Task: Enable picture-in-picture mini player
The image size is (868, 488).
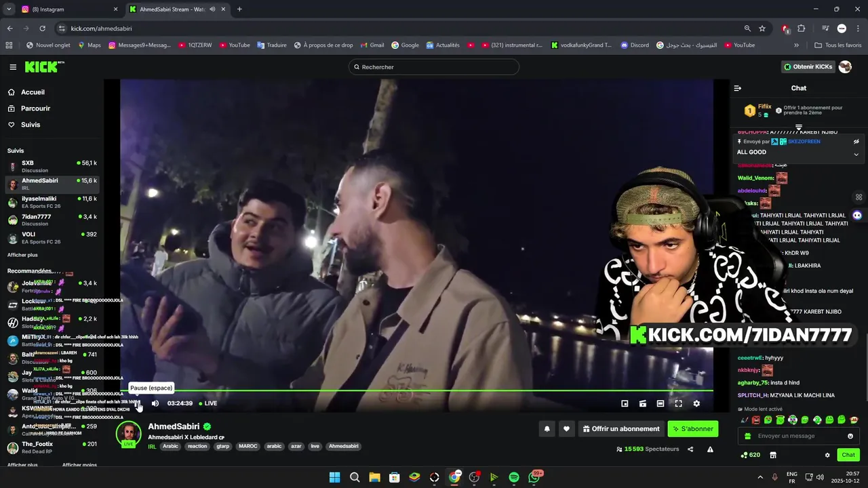Action: [x=625, y=403]
